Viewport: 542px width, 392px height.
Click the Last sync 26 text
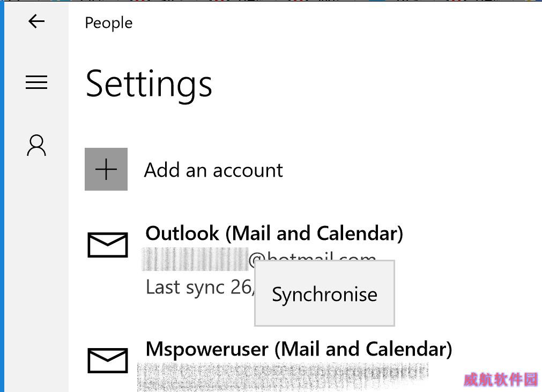tap(200, 288)
